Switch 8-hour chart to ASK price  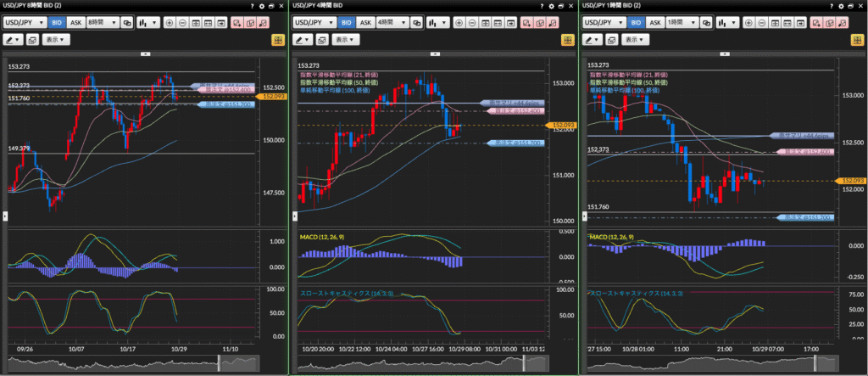pyautogui.click(x=75, y=23)
